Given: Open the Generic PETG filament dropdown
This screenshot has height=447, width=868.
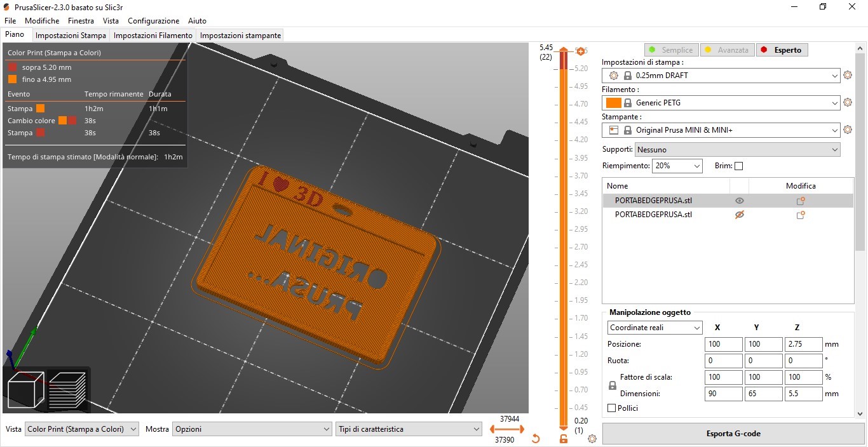Looking at the screenshot, I should [x=721, y=103].
